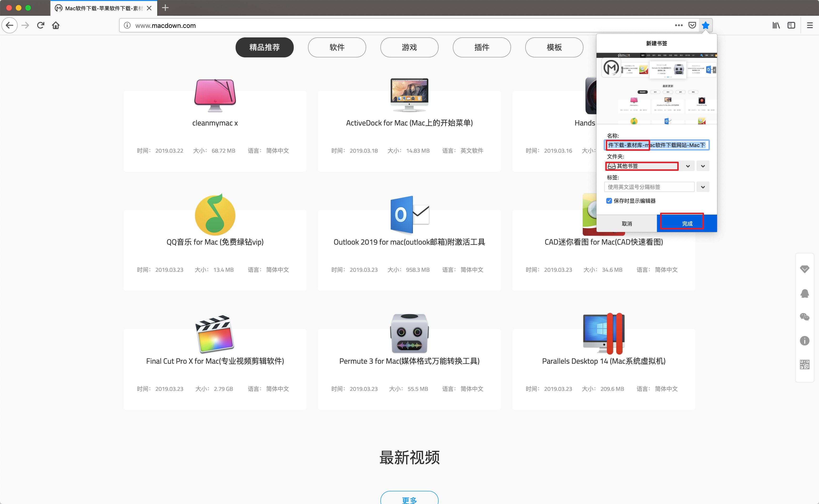819x504 pixels.
Task: Click 取消 to cancel bookmark
Action: point(627,223)
